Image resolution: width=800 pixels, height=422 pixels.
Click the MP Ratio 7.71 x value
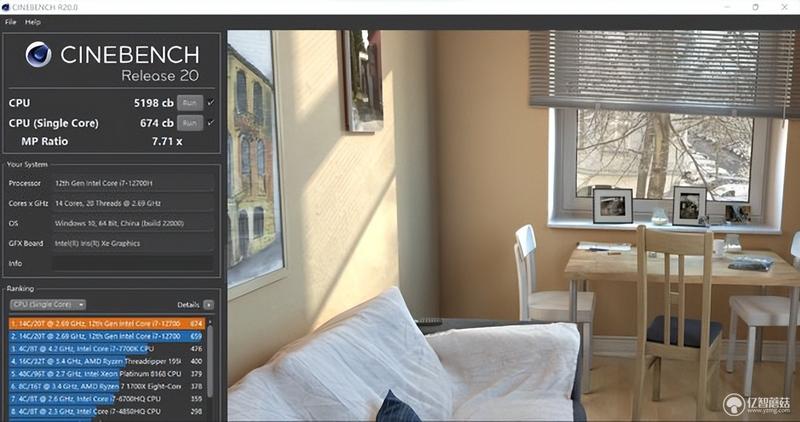(x=167, y=141)
